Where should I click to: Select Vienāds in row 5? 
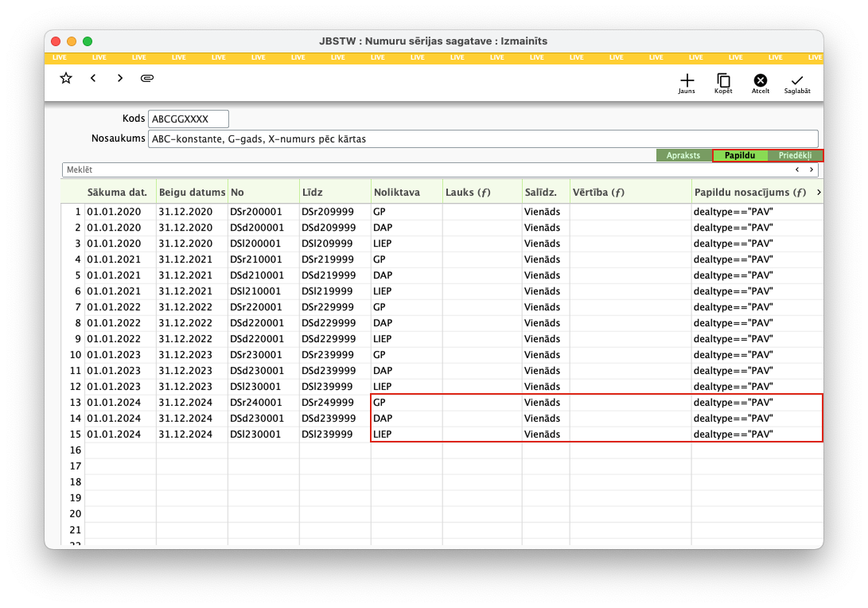click(545, 275)
